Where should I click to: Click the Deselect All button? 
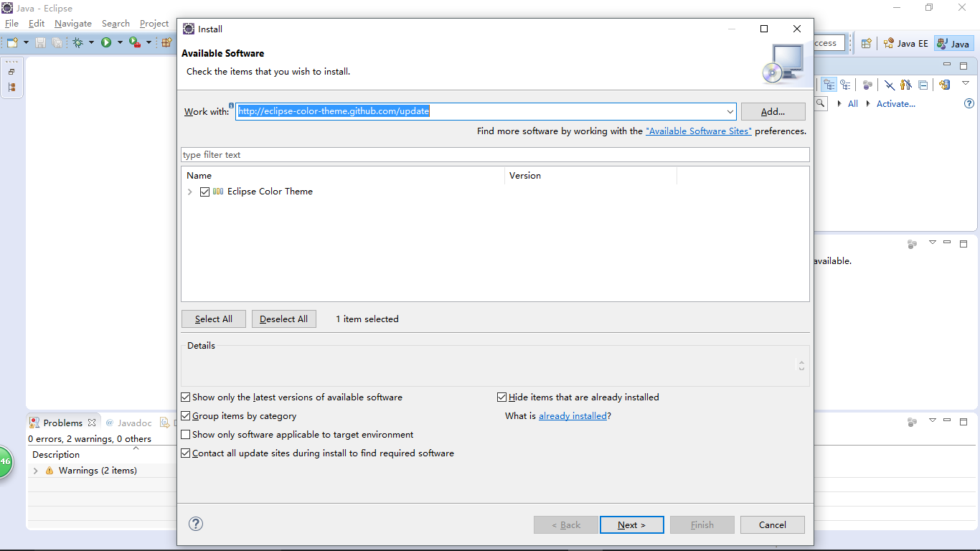(x=283, y=319)
